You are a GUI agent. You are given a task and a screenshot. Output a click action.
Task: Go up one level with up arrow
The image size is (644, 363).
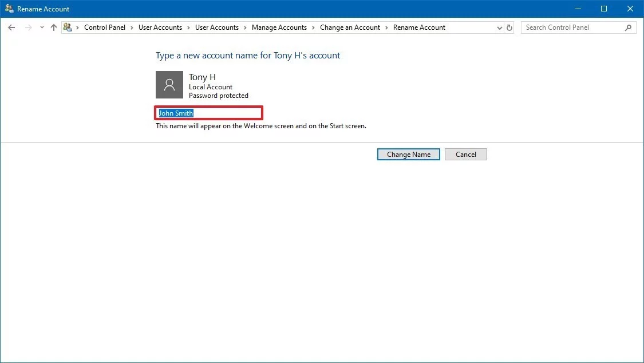pyautogui.click(x=54, y=27)
